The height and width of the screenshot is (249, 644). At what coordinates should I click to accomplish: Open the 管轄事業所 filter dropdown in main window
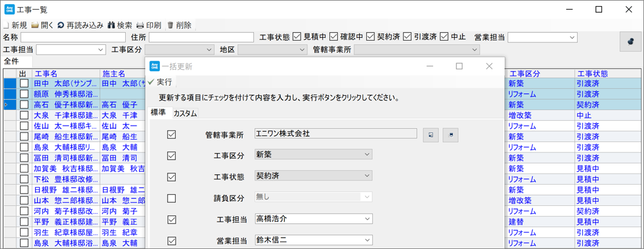(x=475, y=50)
